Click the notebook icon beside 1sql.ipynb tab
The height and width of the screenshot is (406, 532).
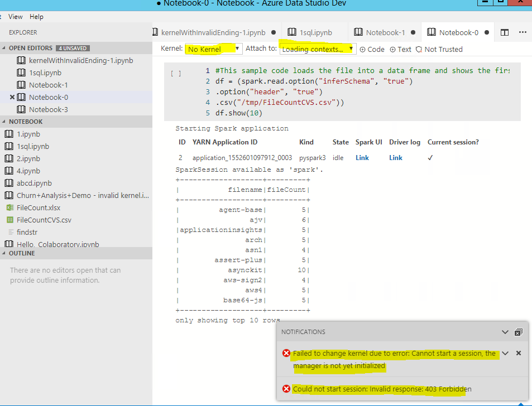tap(291, 32)
